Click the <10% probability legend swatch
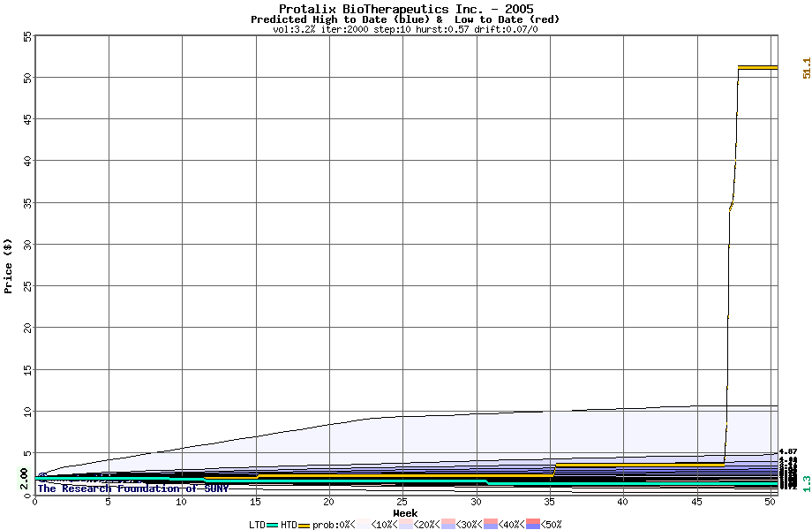This screenshot has height=530, width=812. coord(406,525)
